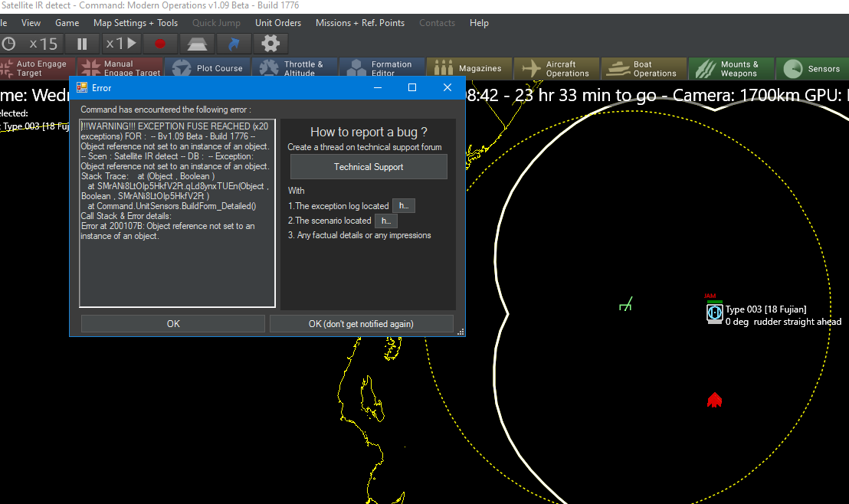
Task: Open Mounts & Weapons
Action: coord(730,69)
